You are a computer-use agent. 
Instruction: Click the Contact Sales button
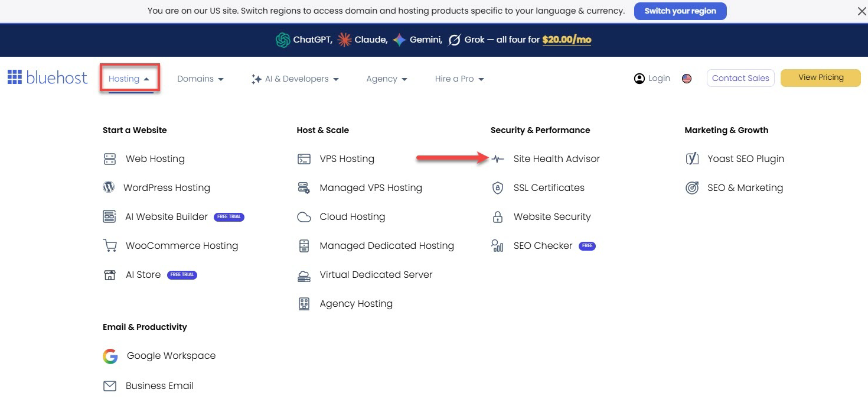[740, 78]
